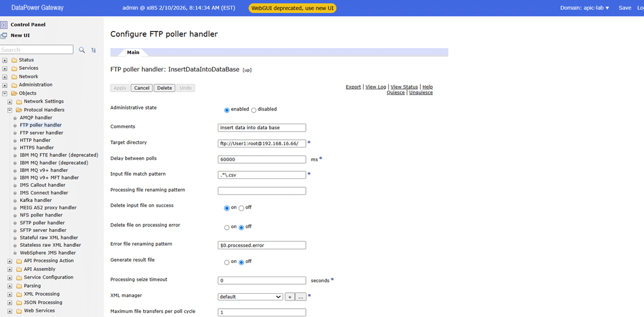Click the Control Panel icon
The width and height of the screenshot is (644, 317).
(4, 25)
